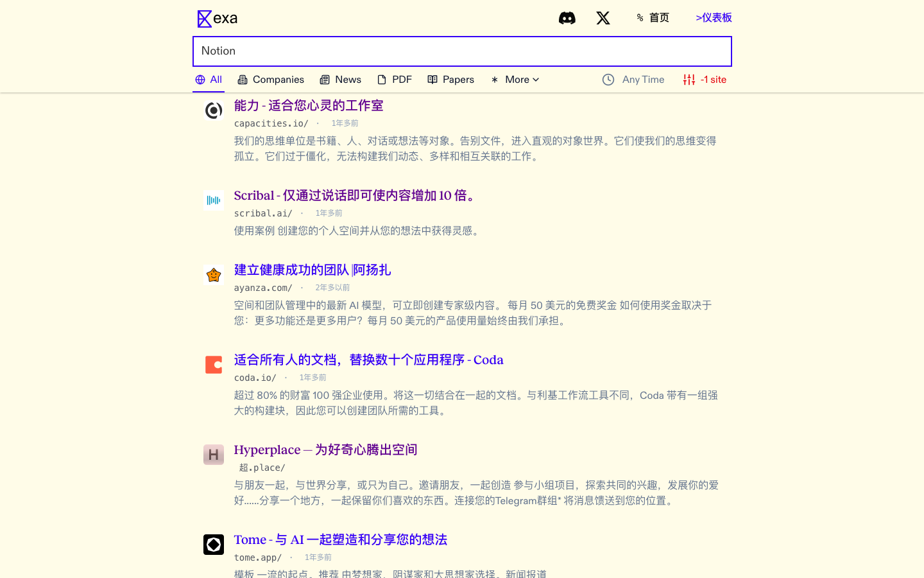Click the Exa logo
The image size is (924, 578).
click(x=218, y=19)
